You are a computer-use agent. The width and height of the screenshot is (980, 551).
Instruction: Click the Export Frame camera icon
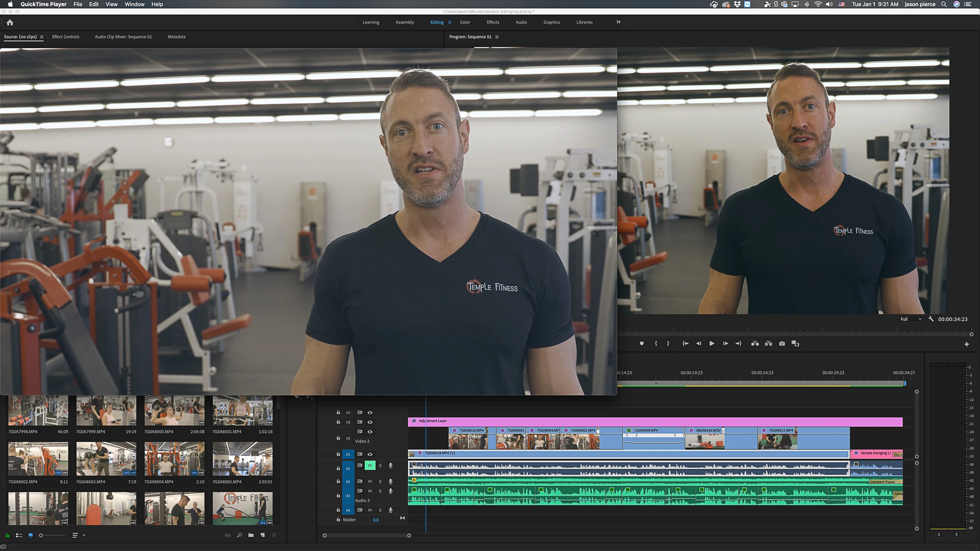point(782,344)
